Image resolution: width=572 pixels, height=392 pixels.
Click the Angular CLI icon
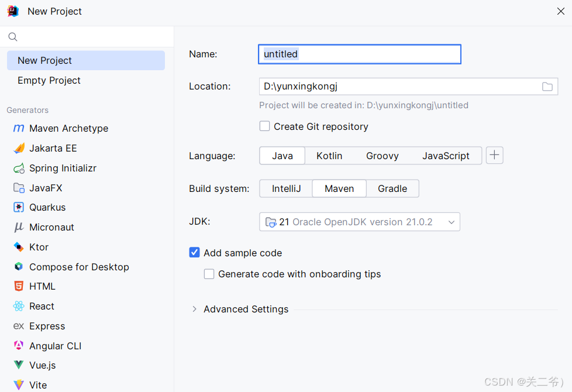tap(19, 345)
